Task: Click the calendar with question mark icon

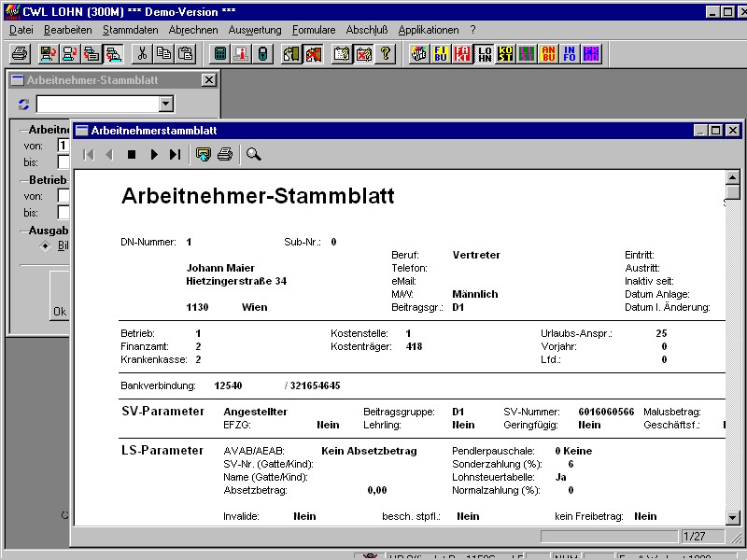Action: click(342, 53)
